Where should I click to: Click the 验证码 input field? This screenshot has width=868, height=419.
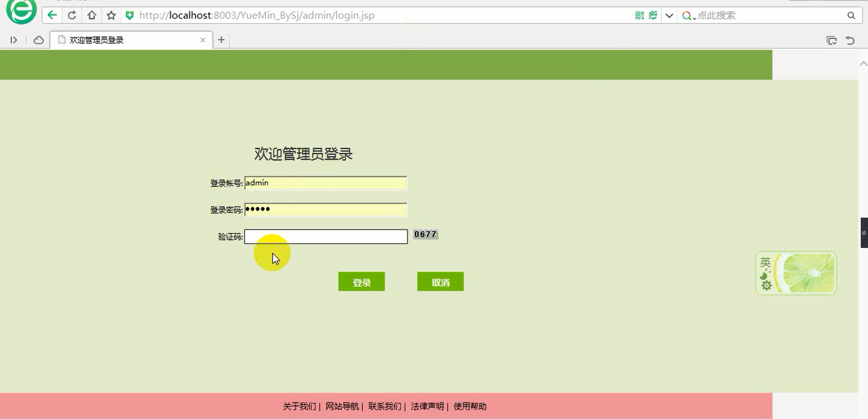click(325, 236)
